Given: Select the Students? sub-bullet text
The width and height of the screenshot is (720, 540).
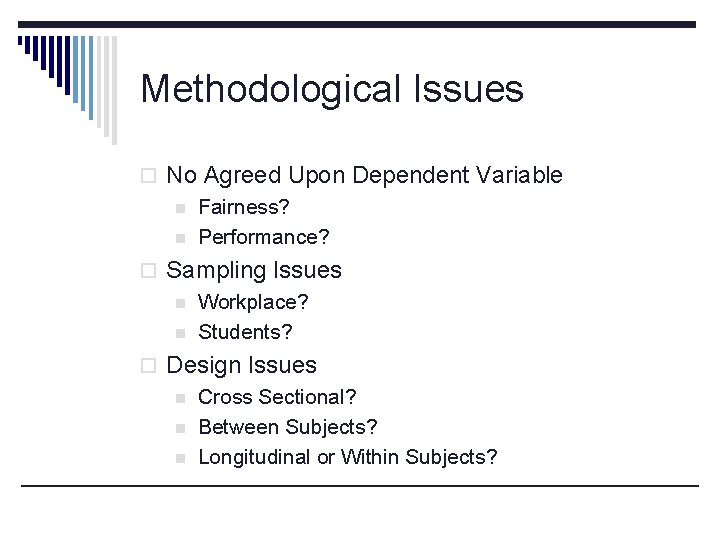Looking at the screenshot, I should (245, 332).
